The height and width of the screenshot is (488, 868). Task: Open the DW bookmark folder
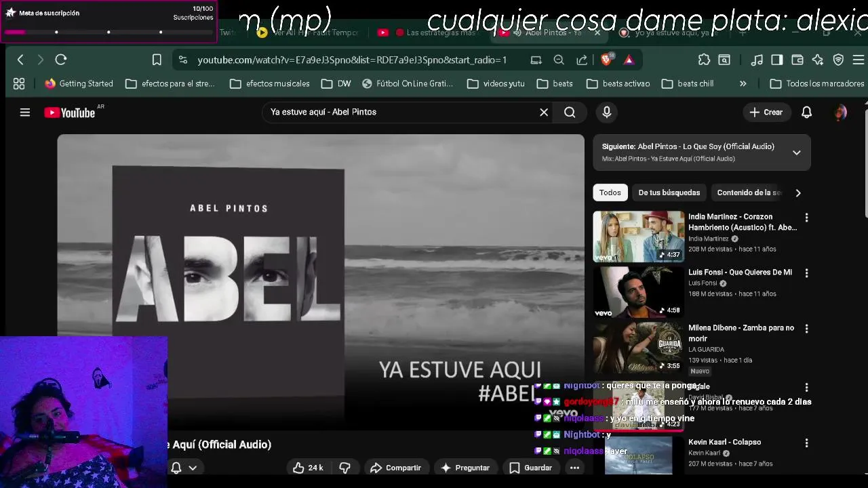coord(336,83)
